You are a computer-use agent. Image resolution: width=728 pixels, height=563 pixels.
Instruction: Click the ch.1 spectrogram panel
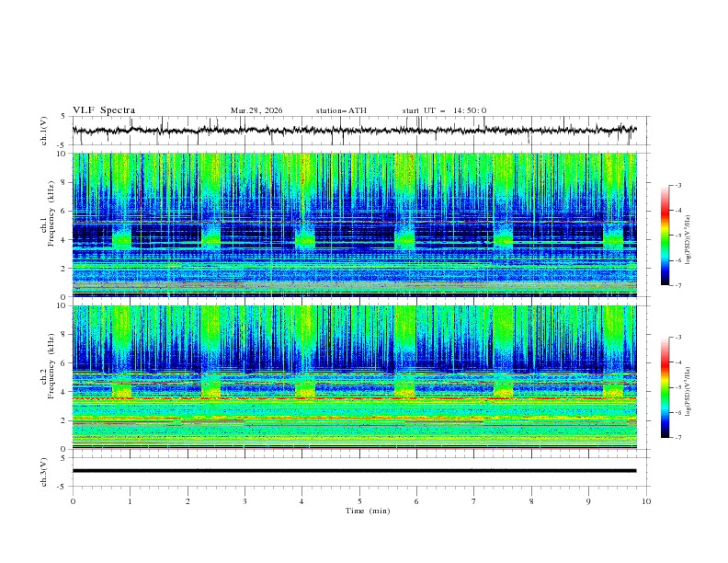(355, 224)
